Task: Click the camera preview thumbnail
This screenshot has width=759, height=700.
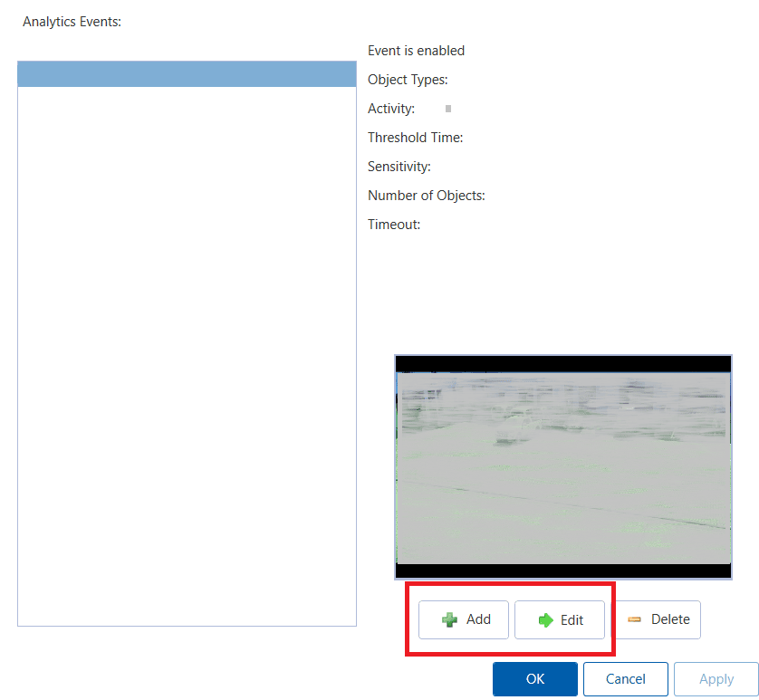Action: point(562,466)
